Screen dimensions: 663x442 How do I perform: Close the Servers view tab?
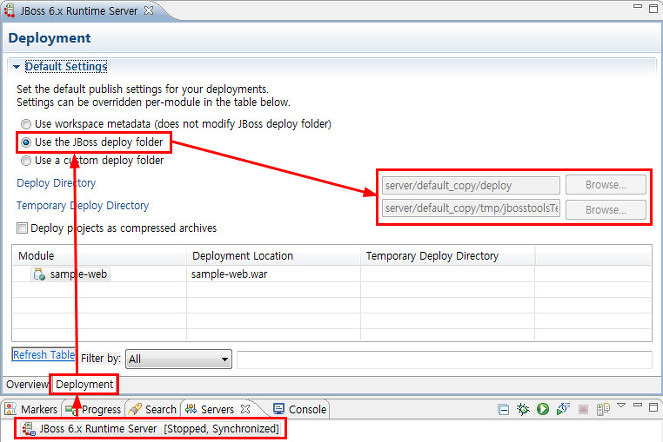[x=245, y=409]
